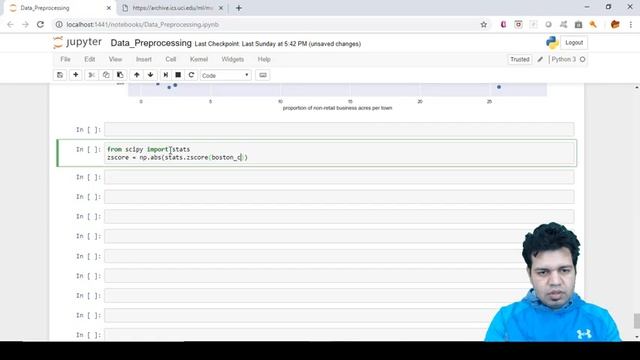
Task: Open the Help menu
Action: [264, 59]
